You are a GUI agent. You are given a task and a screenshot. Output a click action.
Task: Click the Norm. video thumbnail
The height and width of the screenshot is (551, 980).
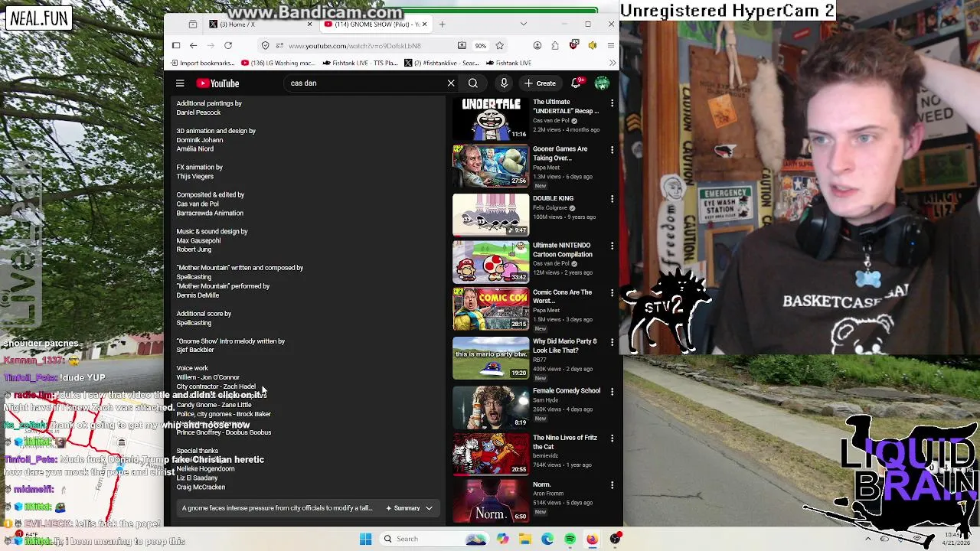(491, 500)
